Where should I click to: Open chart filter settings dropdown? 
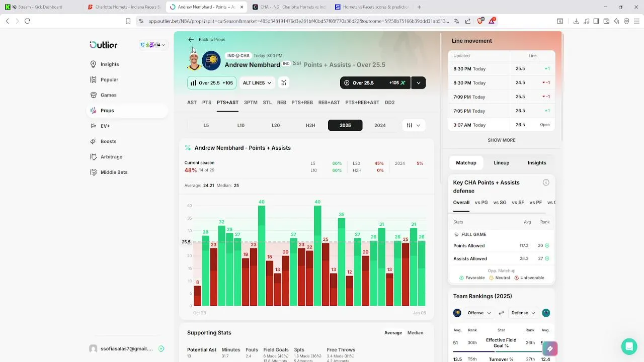click(414, 125)
